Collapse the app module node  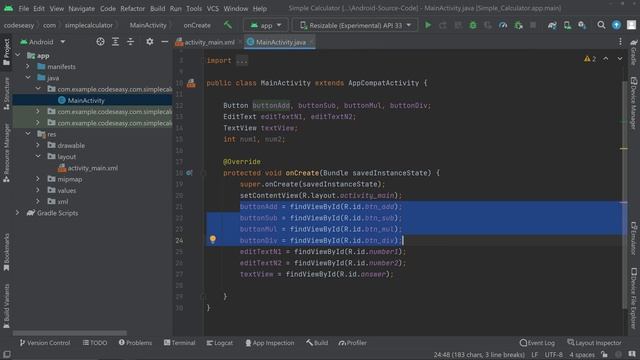[18, 55]
